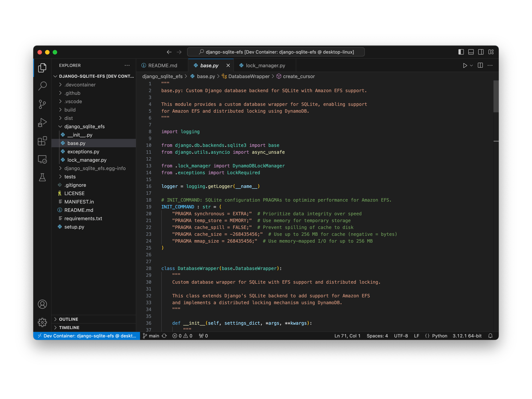Open exceptions.py in explorer
The height and width of the screenshot is (399, 532).
(94, 151)
